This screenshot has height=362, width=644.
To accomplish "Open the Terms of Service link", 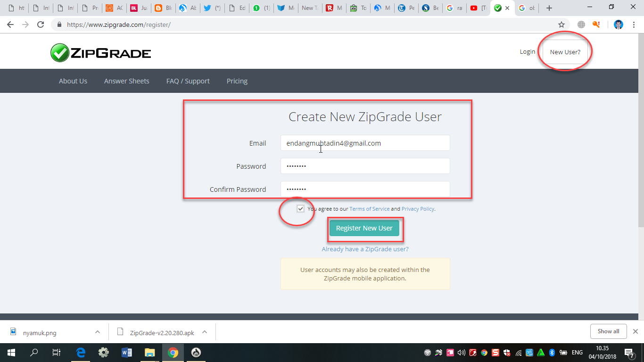I will (370, 209).
